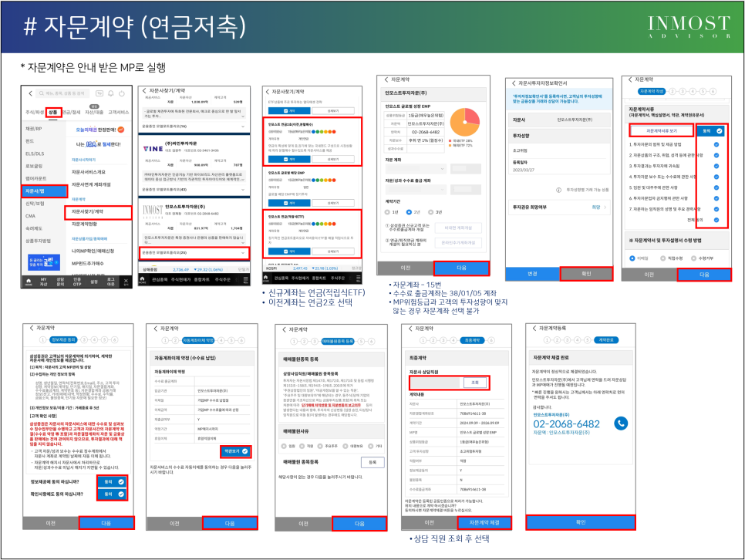Screen dimensions: 745x560
Task: Click the 자문계약 체결 button
Action: [484, 522]
